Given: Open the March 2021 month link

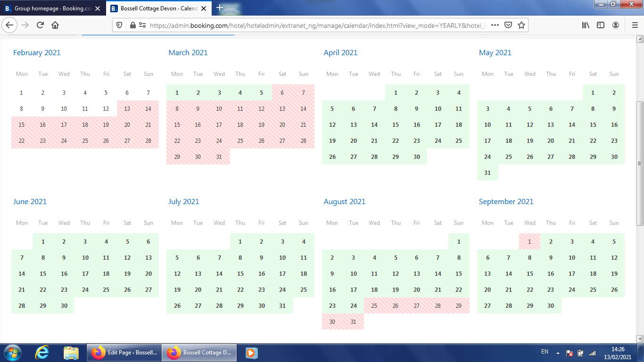Looking at the screenshot, I should [188, 53].
